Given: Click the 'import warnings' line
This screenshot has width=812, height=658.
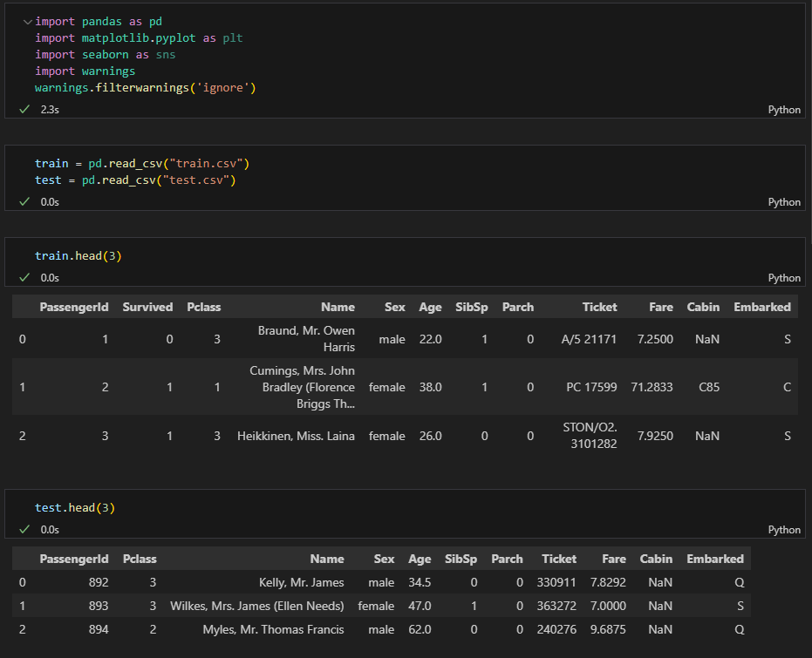Looking at the screenshot, I should (x=85, y=71).
